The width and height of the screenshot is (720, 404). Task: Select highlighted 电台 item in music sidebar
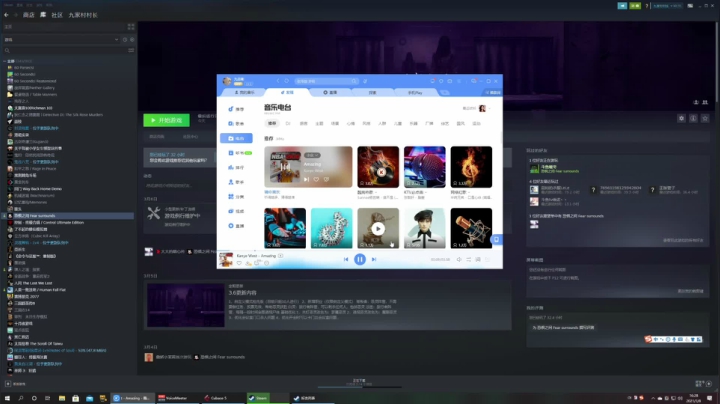point(236,138)
